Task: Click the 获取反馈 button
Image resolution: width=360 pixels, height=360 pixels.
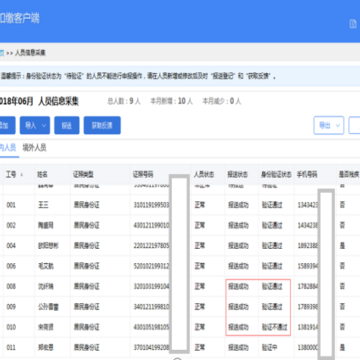Action: coord(102,125)
